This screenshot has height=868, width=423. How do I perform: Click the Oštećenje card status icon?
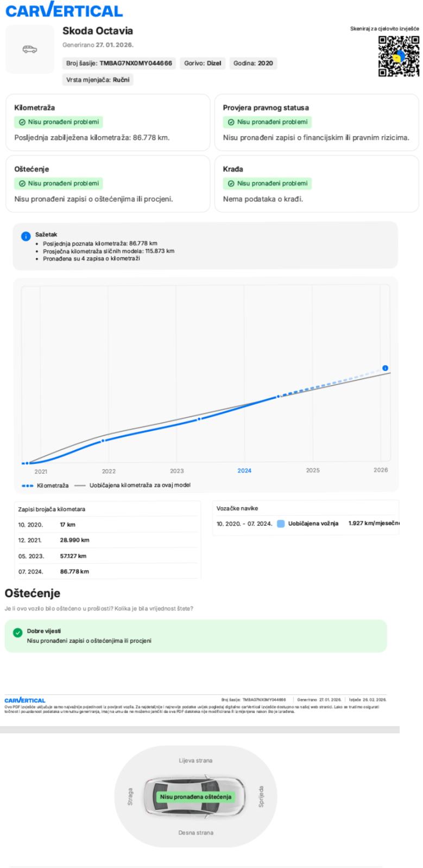coord(22,183)
